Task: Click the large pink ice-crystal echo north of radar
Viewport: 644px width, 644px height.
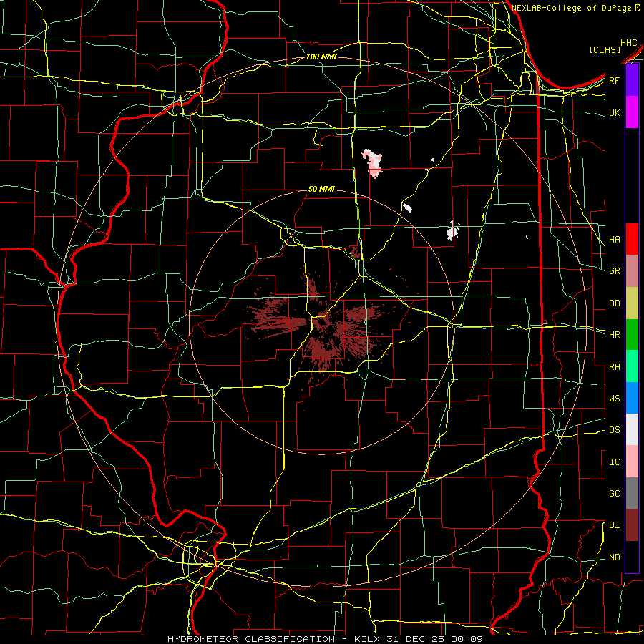Action: pyautogui.click(x=373, y=163)
